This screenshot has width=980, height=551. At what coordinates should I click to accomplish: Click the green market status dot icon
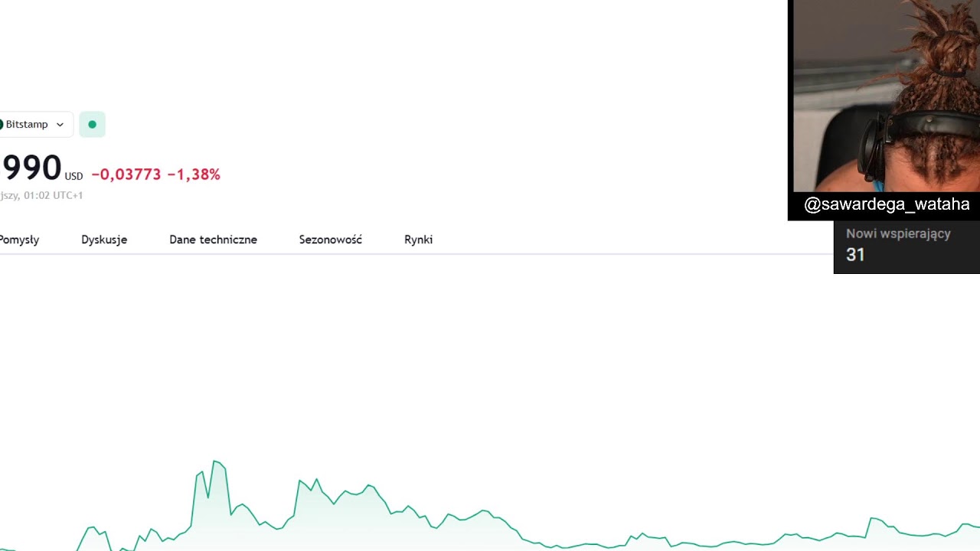(92, 125)
